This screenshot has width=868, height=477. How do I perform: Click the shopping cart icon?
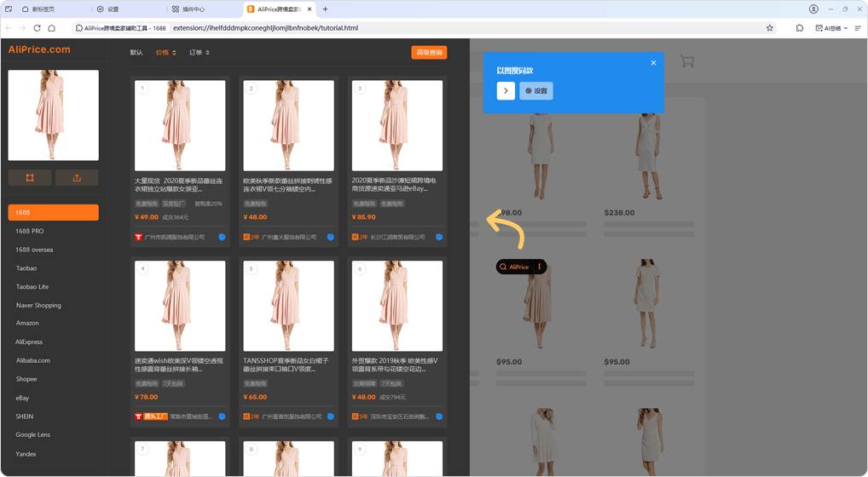click(x=687, y=61)
